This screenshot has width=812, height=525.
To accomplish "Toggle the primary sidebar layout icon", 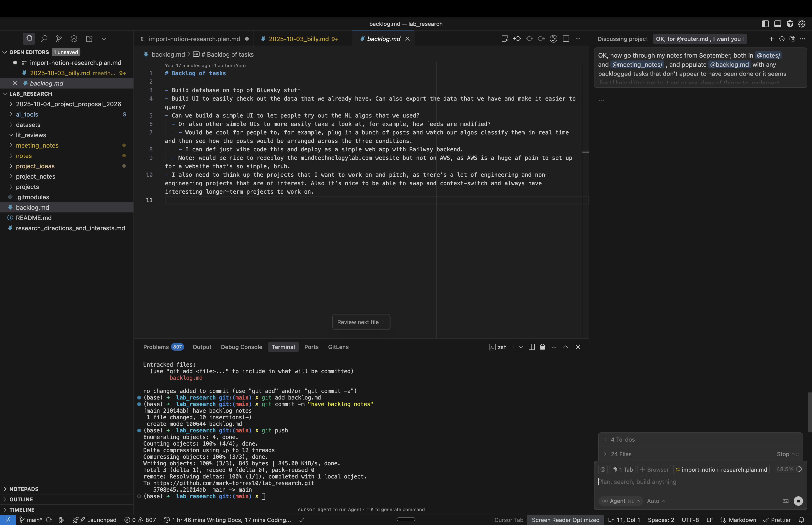I will 765,24.
